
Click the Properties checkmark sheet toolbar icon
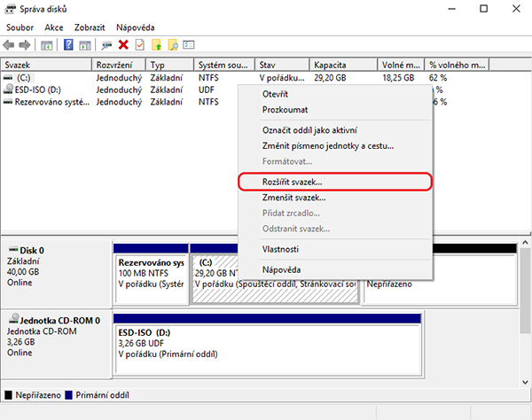click(139, 44)
